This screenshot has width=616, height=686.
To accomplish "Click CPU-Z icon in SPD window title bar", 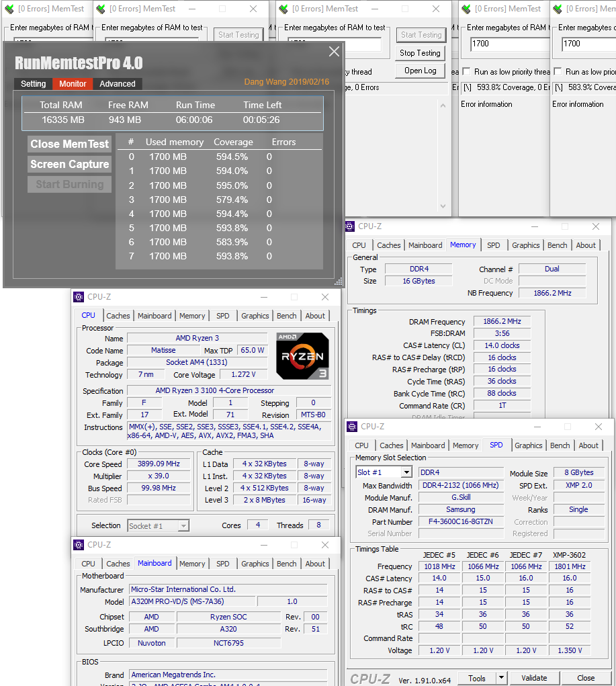I will click(x=353, y=426).
